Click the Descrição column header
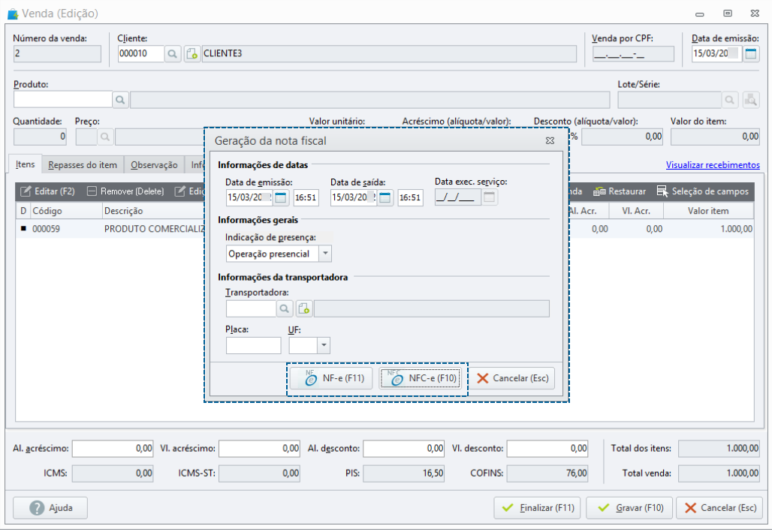This screenshot has height=532, width=772. coord(153,211)
